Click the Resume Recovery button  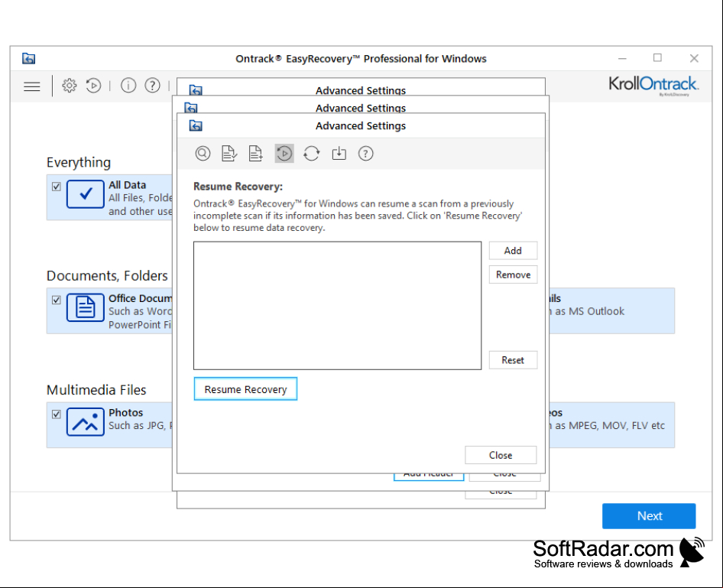coord(245,389)
